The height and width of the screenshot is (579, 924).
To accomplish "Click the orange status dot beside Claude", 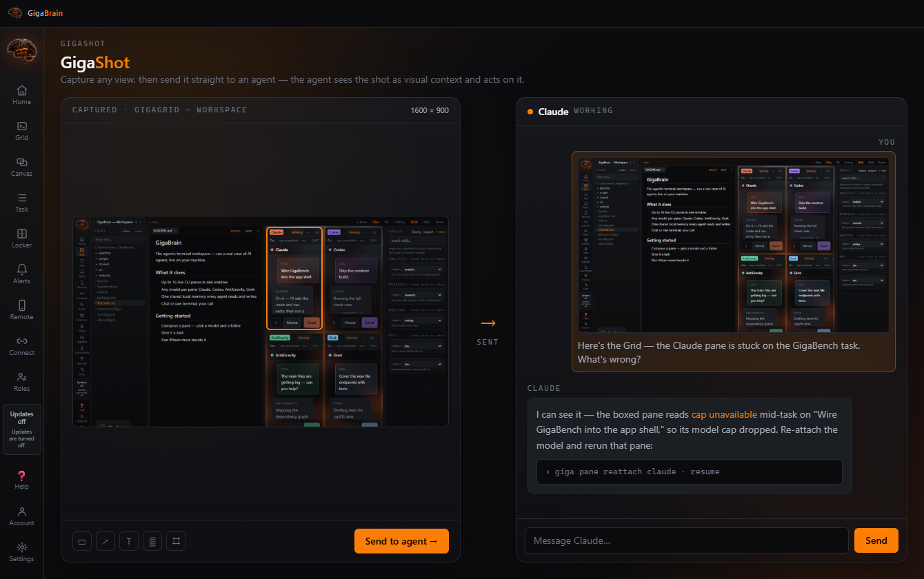I will [530, 111].
